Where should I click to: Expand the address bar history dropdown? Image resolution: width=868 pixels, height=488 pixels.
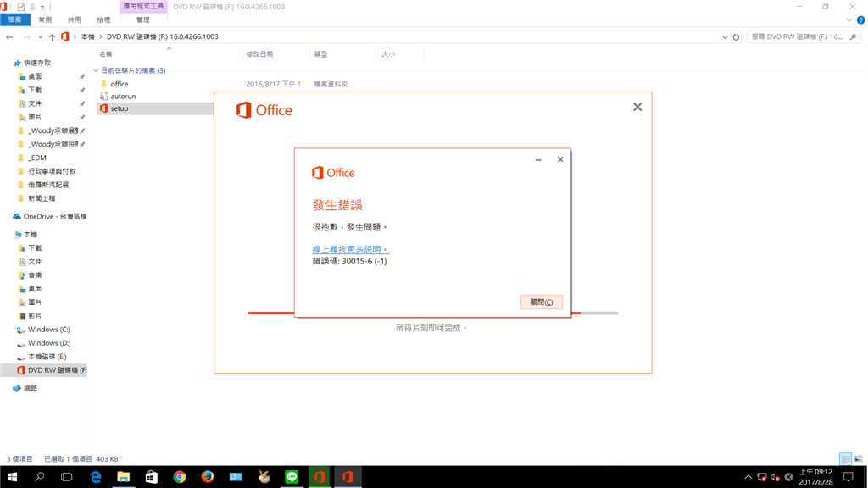coord(725,37)
